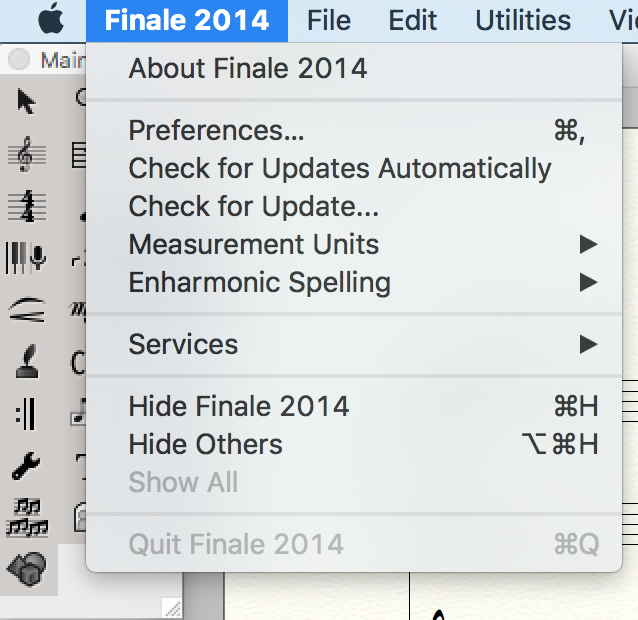Screen dimensions: 638x620
Task: Choose the Graphics shapes tool
Action: (x=26, y=567)
